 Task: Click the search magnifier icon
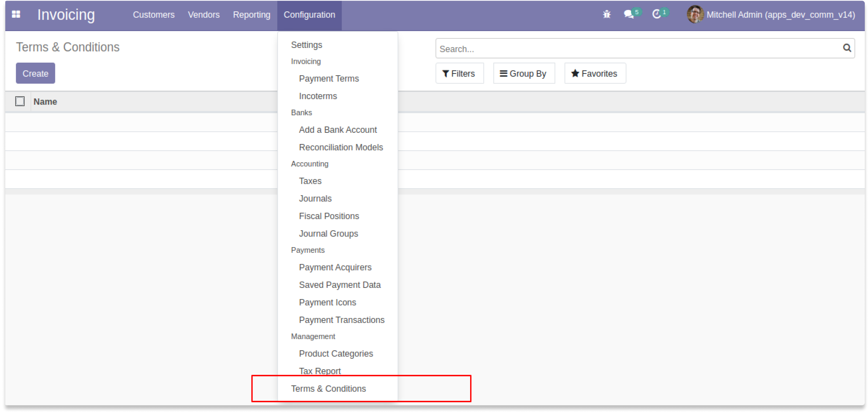tap(847, 48)
